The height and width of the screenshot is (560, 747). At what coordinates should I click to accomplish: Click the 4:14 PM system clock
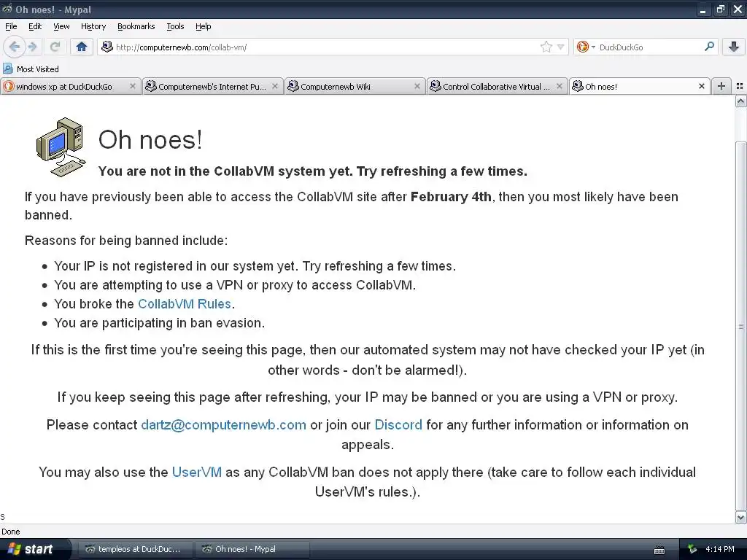coord(719,549)
